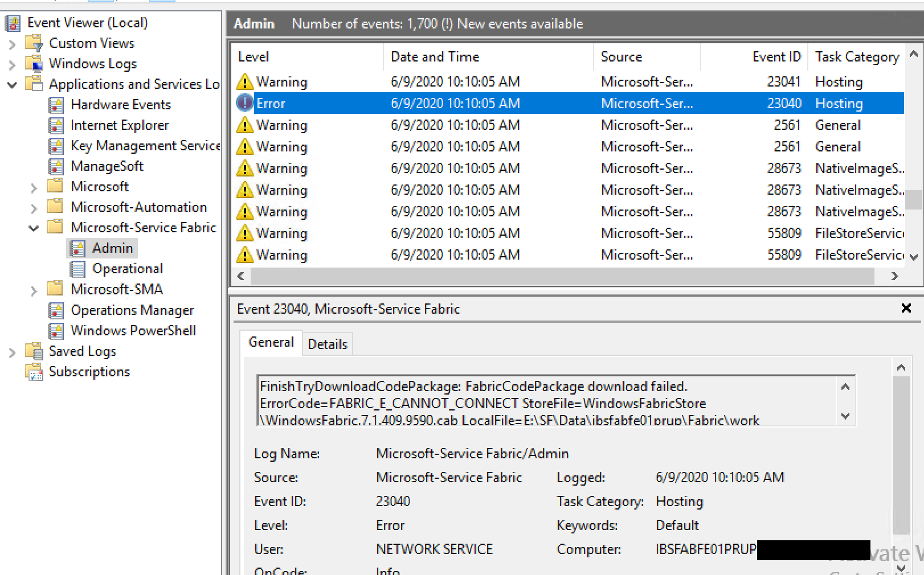Select the Hardware Events log

pyautogui.click(x=121, y=105)
